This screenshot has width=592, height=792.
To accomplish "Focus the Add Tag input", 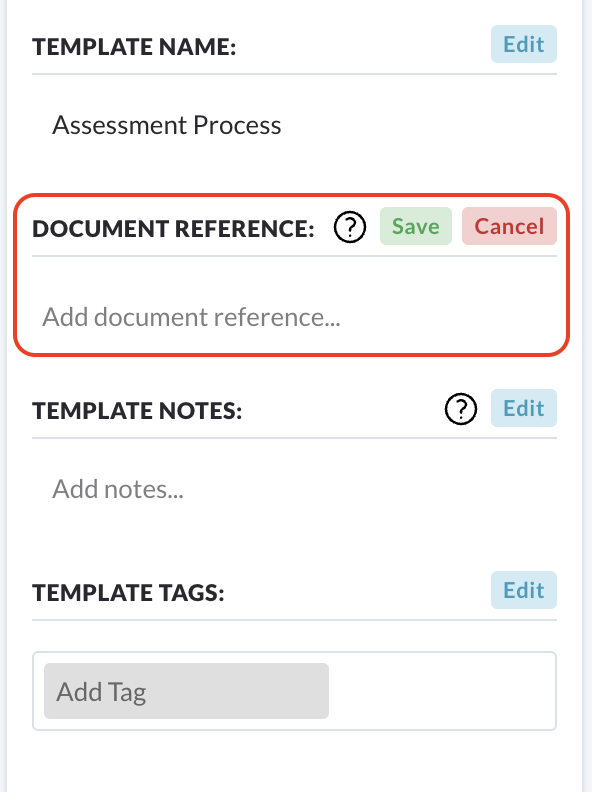I will coord(186,691).
